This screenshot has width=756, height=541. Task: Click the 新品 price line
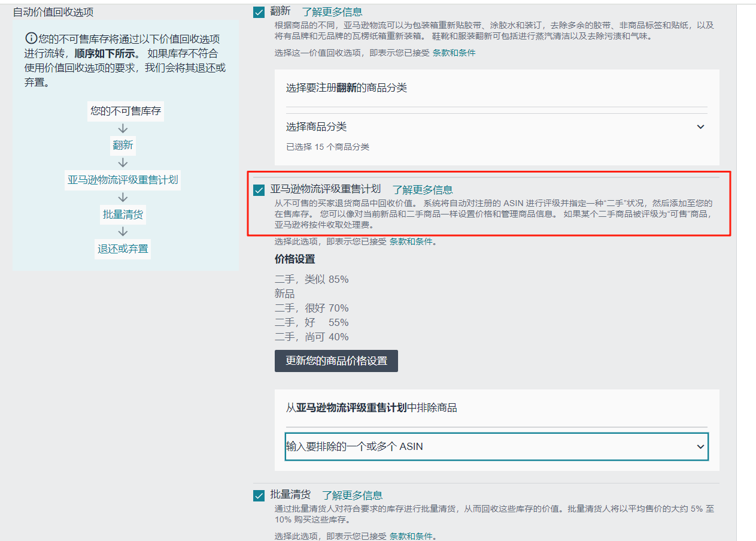(285, 294)
